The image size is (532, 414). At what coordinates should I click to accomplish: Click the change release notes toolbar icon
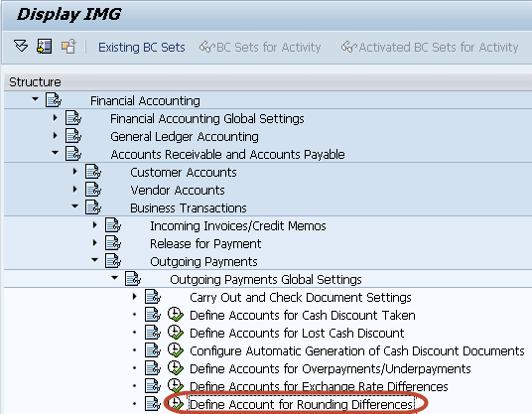68,46
